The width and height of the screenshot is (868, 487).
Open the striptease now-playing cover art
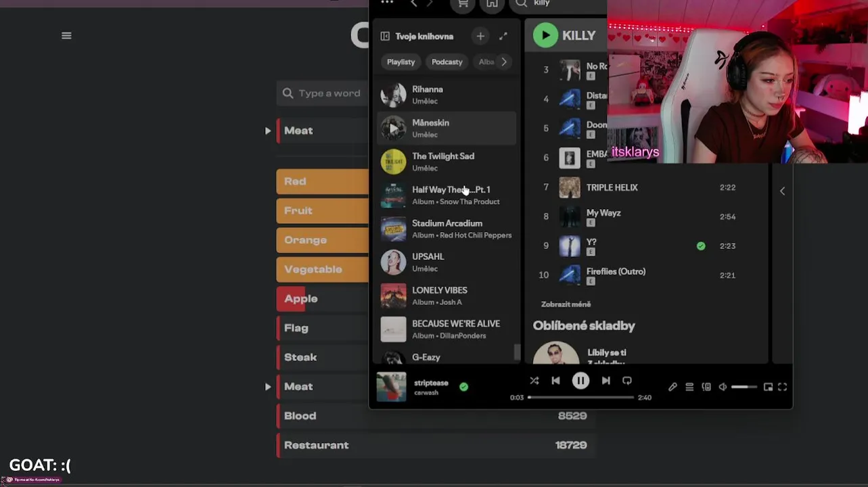click(391, 387)
